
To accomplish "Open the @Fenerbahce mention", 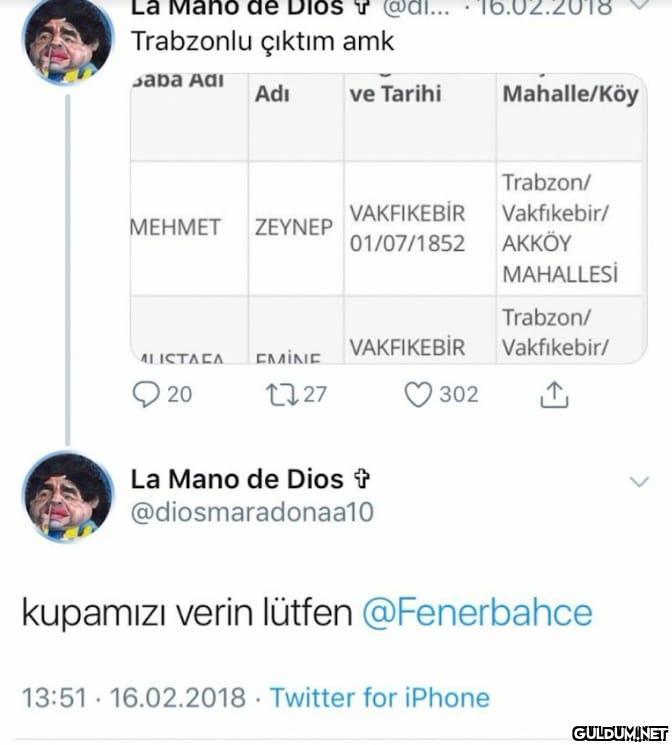I will pyautogui.click(x=476, y=612).
